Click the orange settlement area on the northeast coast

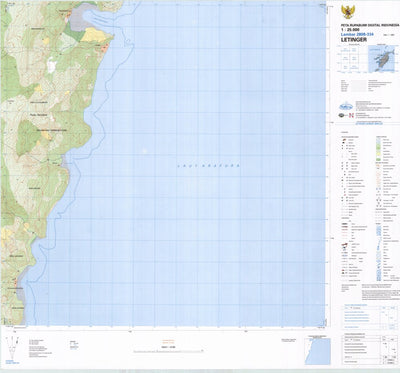coord(105,48)
